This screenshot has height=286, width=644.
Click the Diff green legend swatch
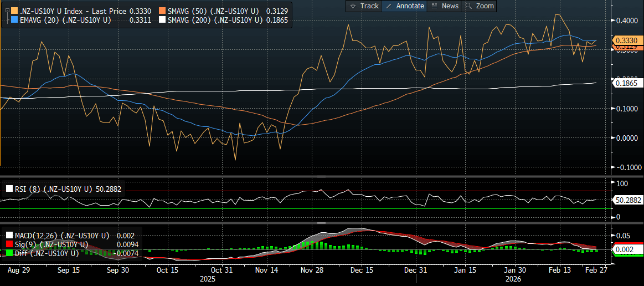point(8,253)
